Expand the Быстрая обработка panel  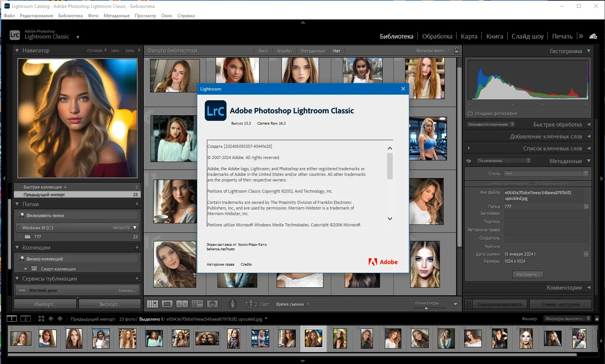tap(589, 125)
